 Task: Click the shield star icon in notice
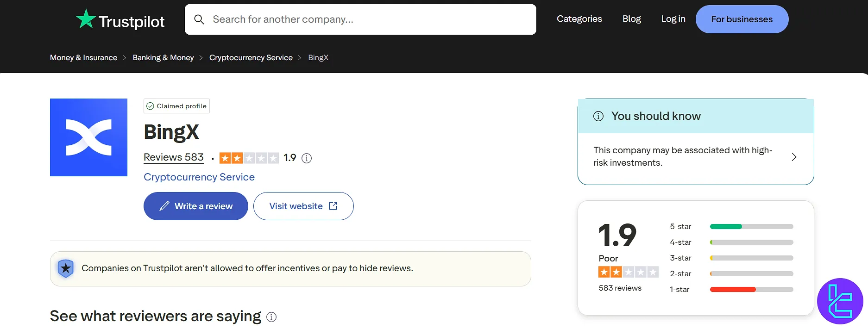click(x=66, y=268)
